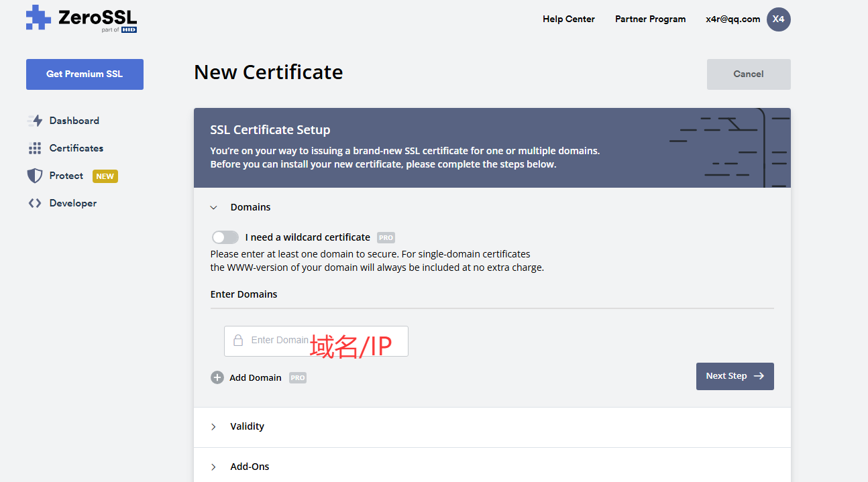Click the lock icon in domain field
868x482 pixels.
(x=238, y=341)
